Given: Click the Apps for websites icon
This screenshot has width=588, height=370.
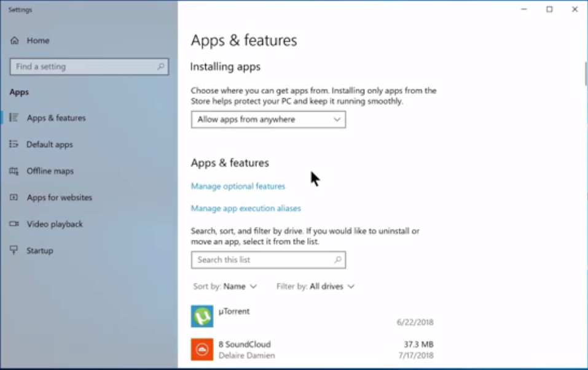Looking at the screenshot, I should [x=14, y=198].
